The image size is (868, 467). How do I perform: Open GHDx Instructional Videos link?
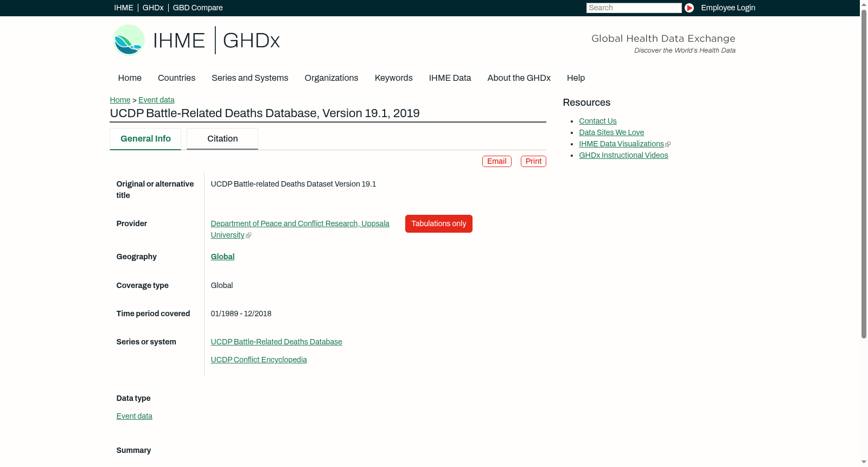click(623, 155)
